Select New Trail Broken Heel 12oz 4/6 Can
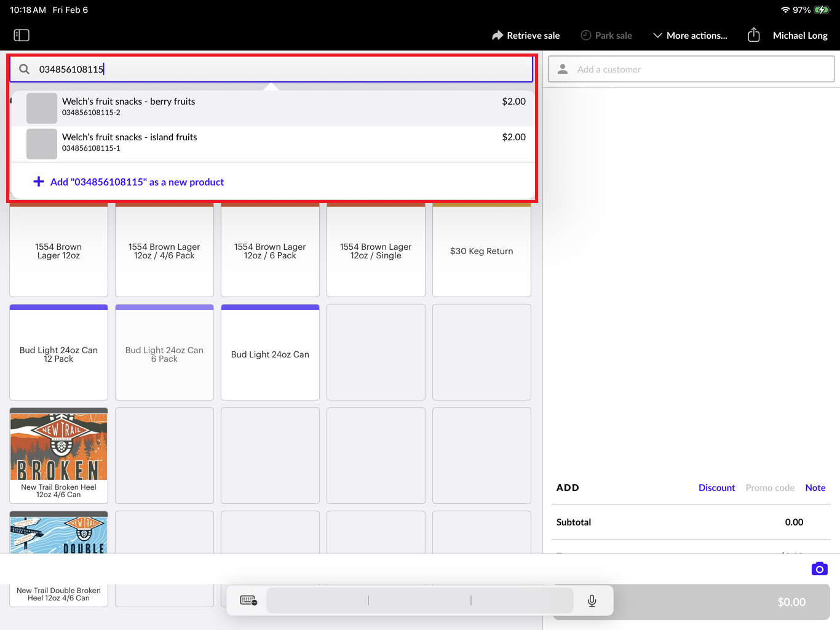 [58, 456]
